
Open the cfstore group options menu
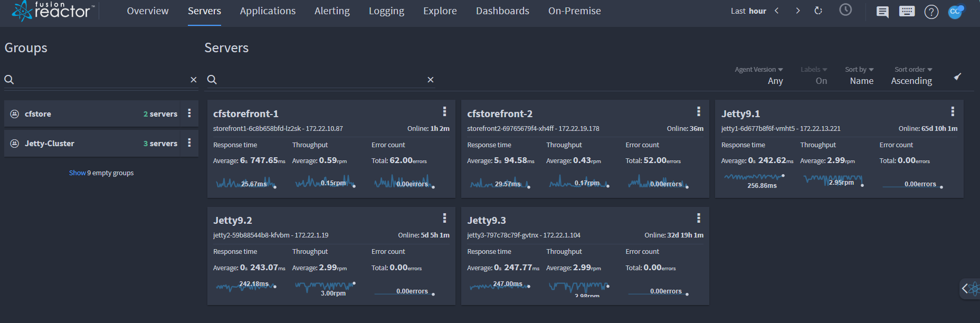click(189, 113)
